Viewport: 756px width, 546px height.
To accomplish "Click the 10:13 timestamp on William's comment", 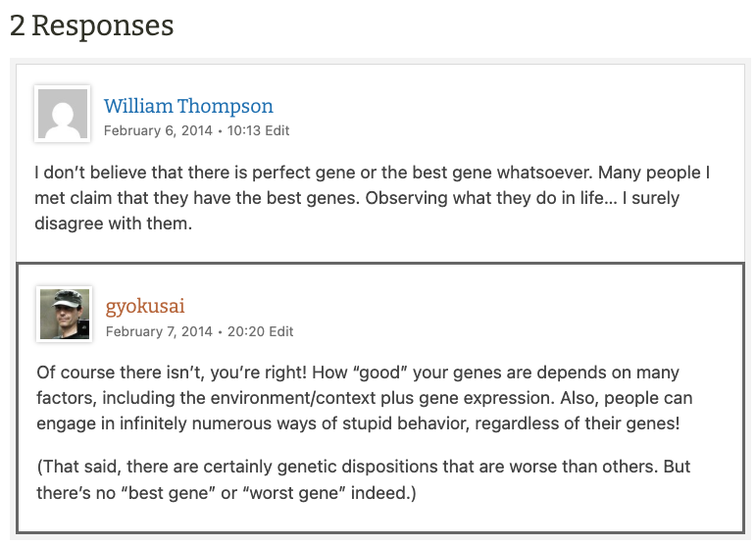I will [244, 130].
